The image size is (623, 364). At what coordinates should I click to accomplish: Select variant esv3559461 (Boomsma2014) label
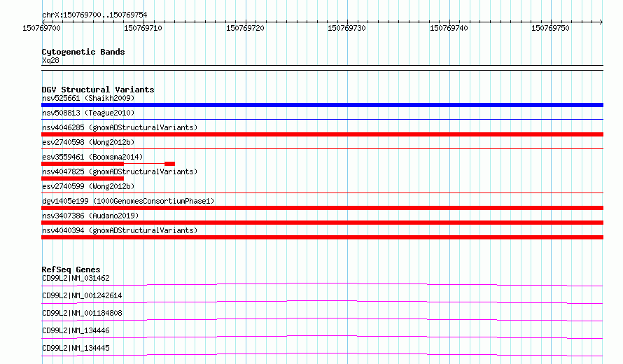click(92, 157)
